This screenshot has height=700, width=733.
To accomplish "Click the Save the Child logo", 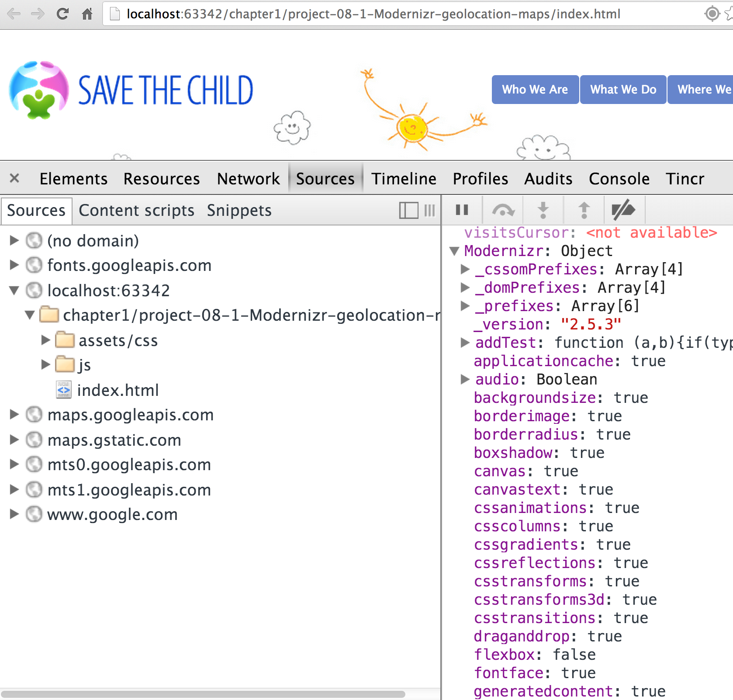I will tap(131, 90).
